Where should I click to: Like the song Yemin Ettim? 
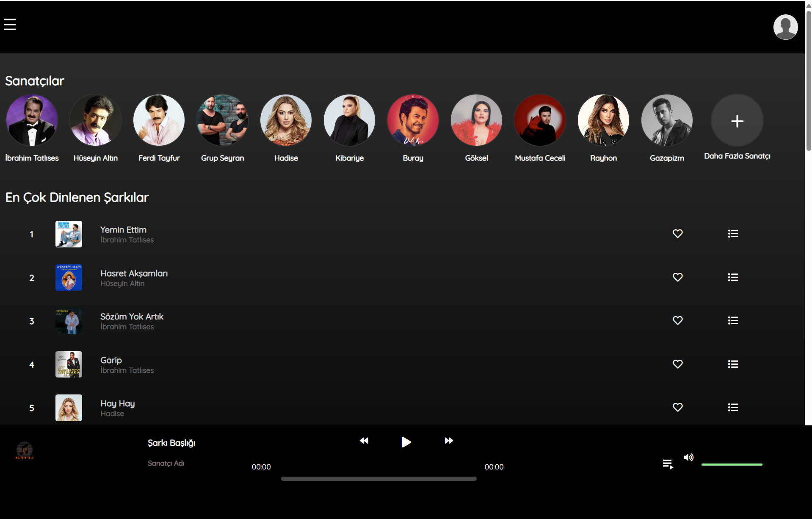coord(677,233)
